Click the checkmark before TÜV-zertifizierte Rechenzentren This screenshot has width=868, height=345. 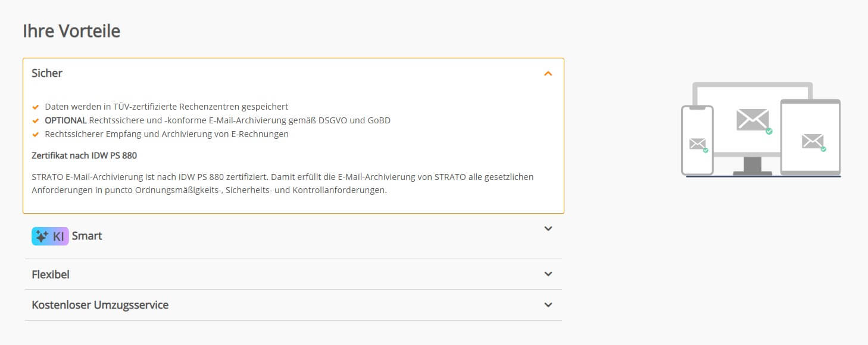click(x=36, y=106)
